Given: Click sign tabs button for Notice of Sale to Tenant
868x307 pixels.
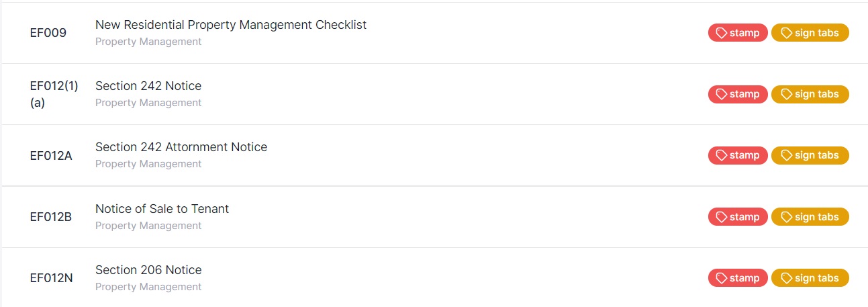Looking at the screenshot, I should (810, 217).
